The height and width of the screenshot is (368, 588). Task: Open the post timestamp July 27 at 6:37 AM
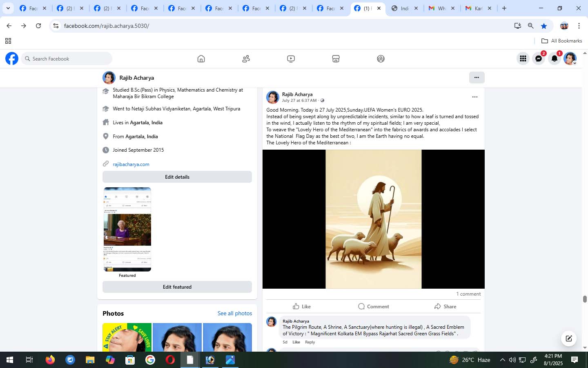coord(299,101)
